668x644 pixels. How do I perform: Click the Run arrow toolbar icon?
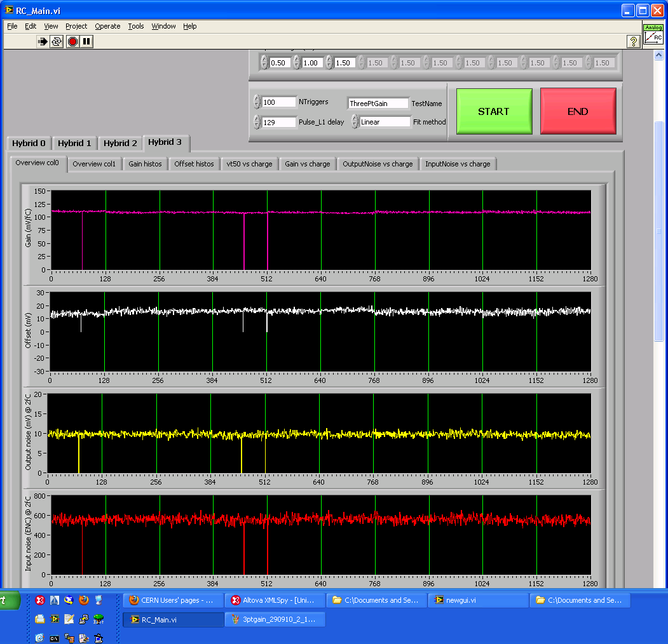(x=43, y=41)
